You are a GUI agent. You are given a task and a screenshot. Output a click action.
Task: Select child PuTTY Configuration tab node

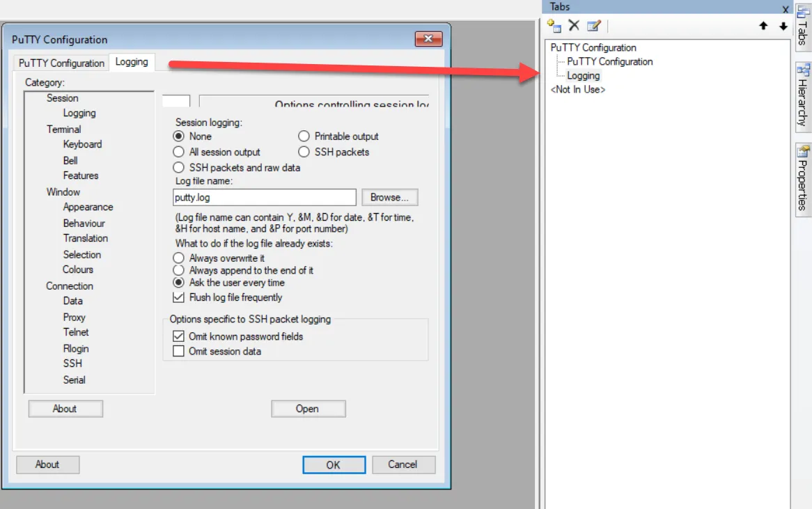coord(609,61)
